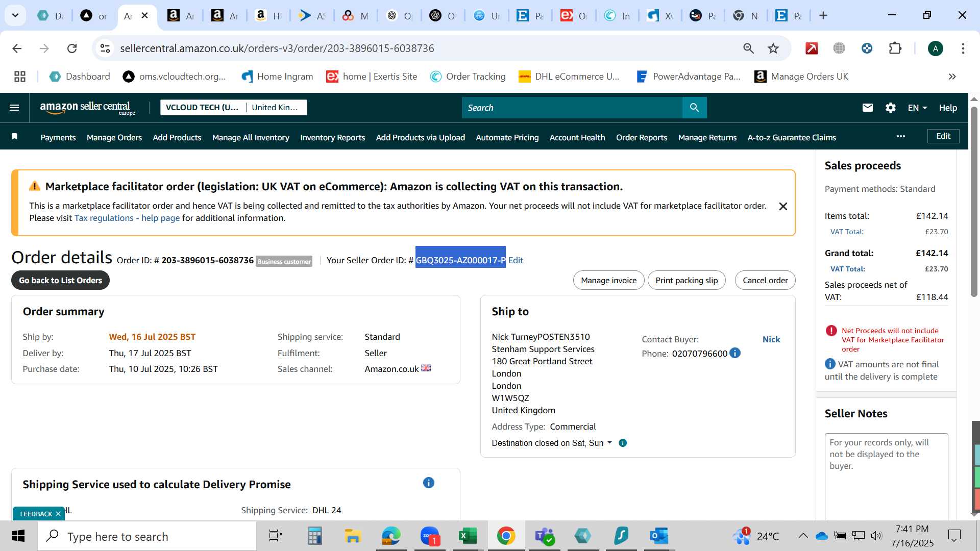Open the Windows notifications center
The height and width of the screenshot is (551, 980).
(954, 536)
